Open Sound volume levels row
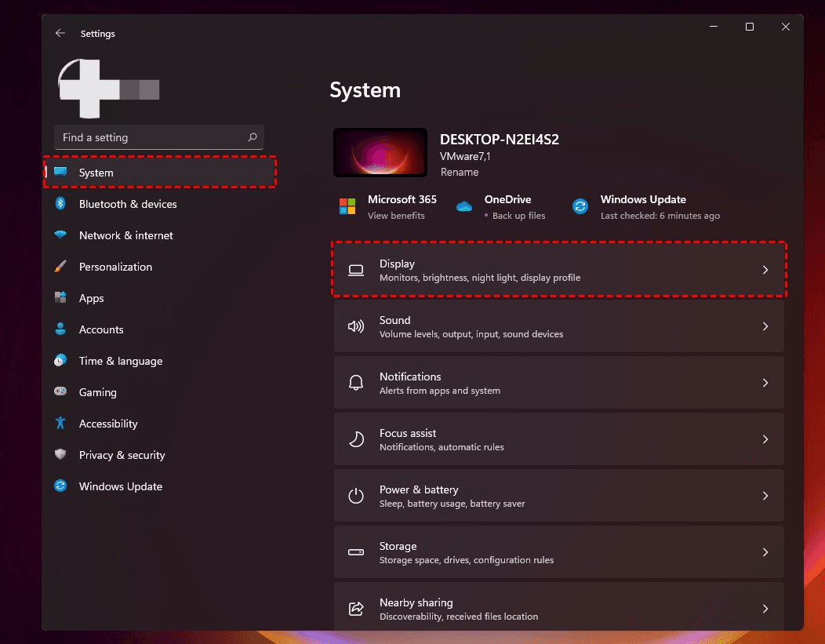825x644 pixels. click(559, 326)
